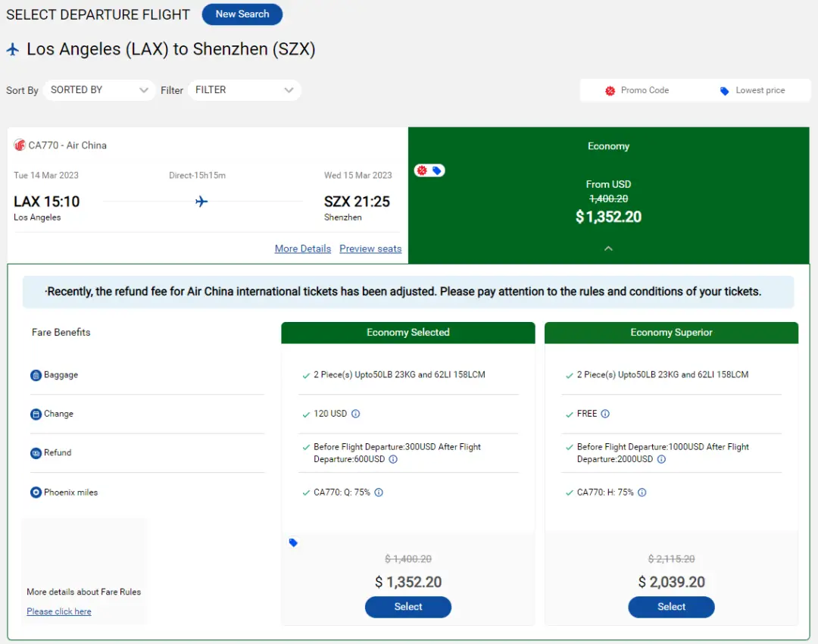
Task: Click the Promo Code legend icon
Action: 610,91
